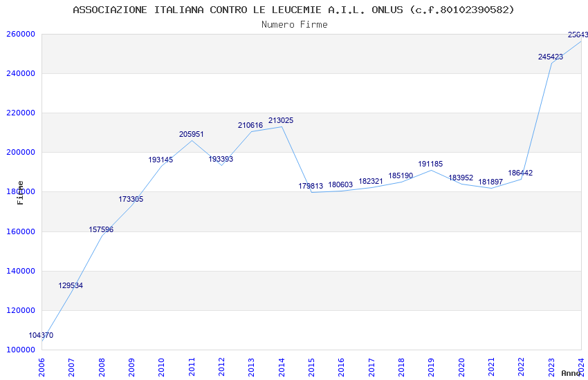The width and height of the screenshot is (588, 380).
Task: Click the y-axis value 140000
Action: 21,271
